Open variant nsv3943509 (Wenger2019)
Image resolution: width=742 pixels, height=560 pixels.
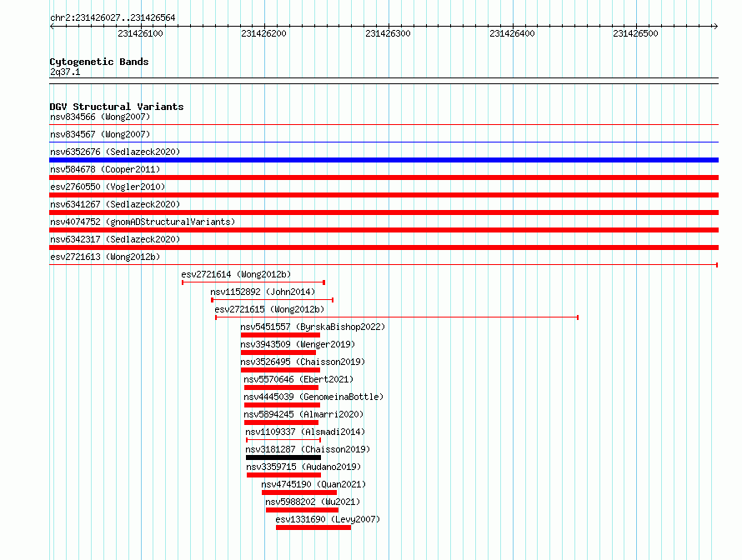pyautogui.click(x=298, y=344)
